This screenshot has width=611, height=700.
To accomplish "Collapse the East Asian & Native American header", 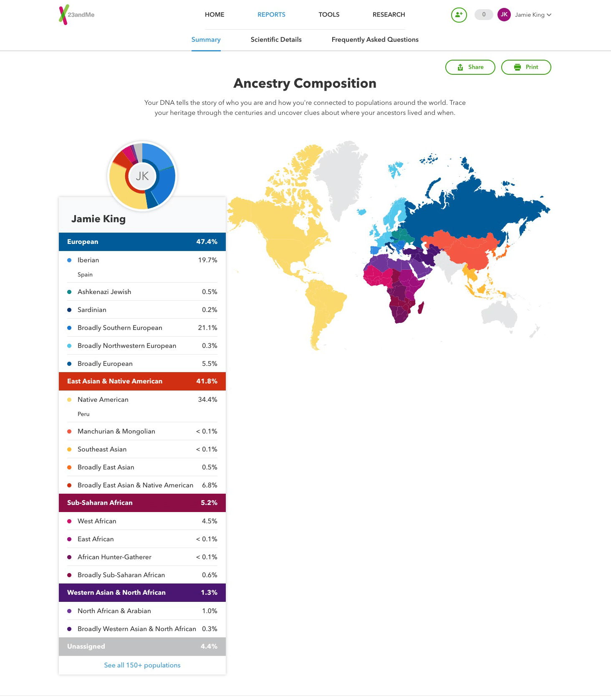I will pos(142,381).
